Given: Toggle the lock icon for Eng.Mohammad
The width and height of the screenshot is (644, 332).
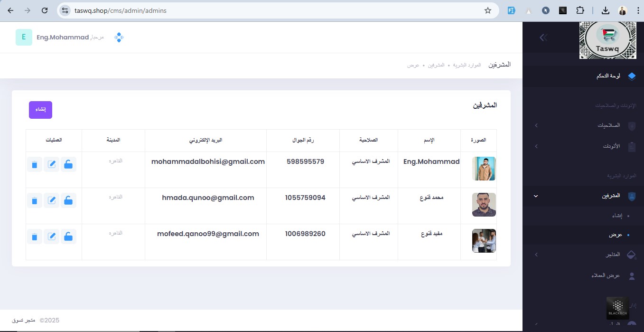Looking at the screenshot, I should pyautogui.click(x=68, y=164).
